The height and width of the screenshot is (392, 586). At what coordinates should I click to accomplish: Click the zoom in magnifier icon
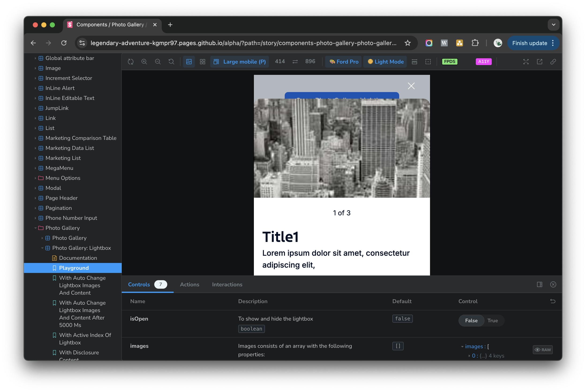pos(144,62)
